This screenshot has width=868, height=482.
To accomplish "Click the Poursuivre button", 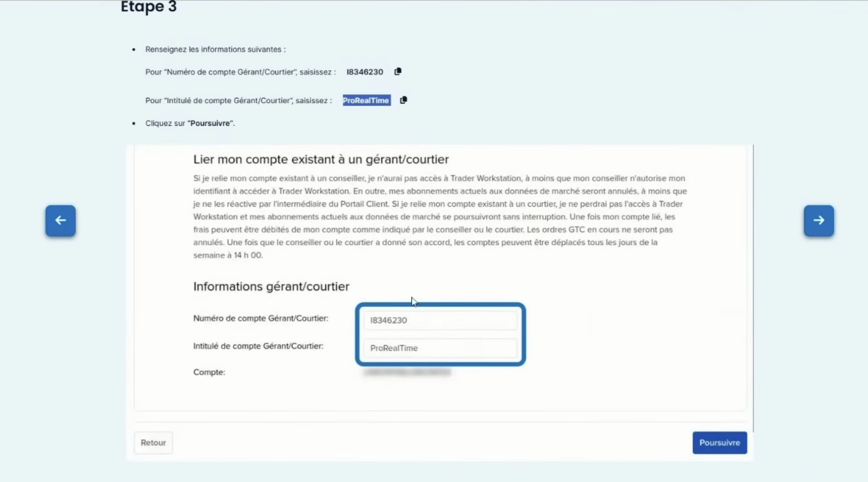I will pos(719,442).
